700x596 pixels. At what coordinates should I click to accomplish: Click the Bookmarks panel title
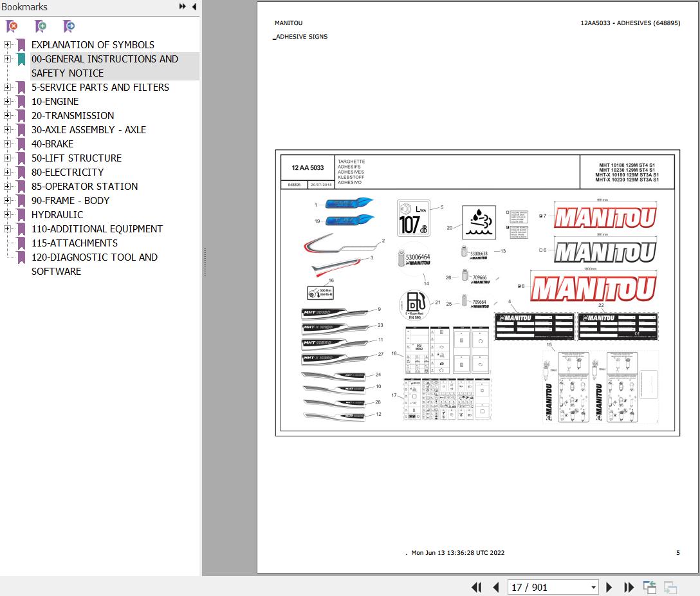point(24,6)
